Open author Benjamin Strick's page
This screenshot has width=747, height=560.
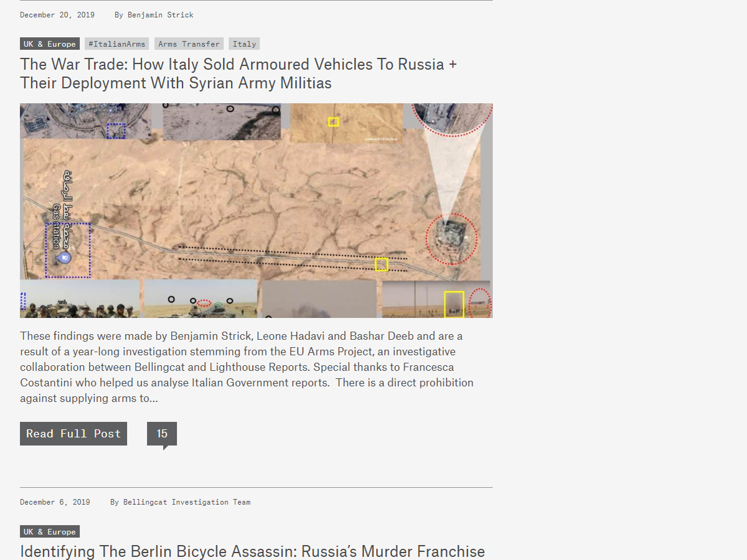[x=160, y=14]
